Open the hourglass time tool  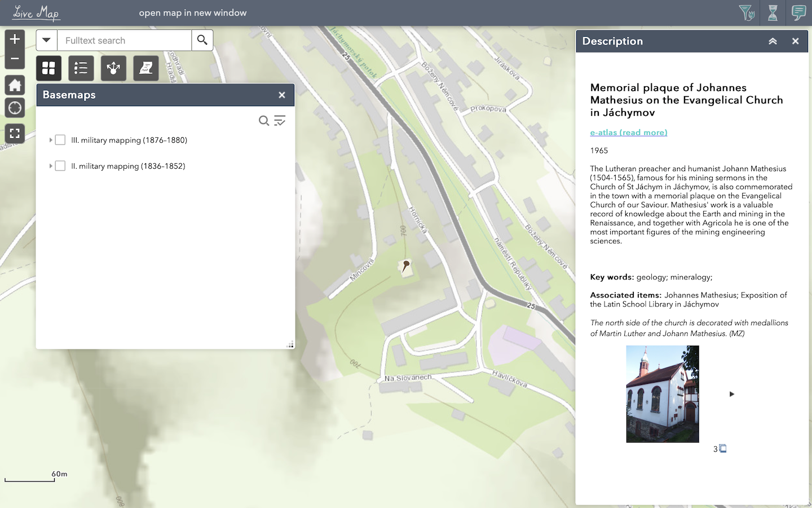(x=773, y=12)
